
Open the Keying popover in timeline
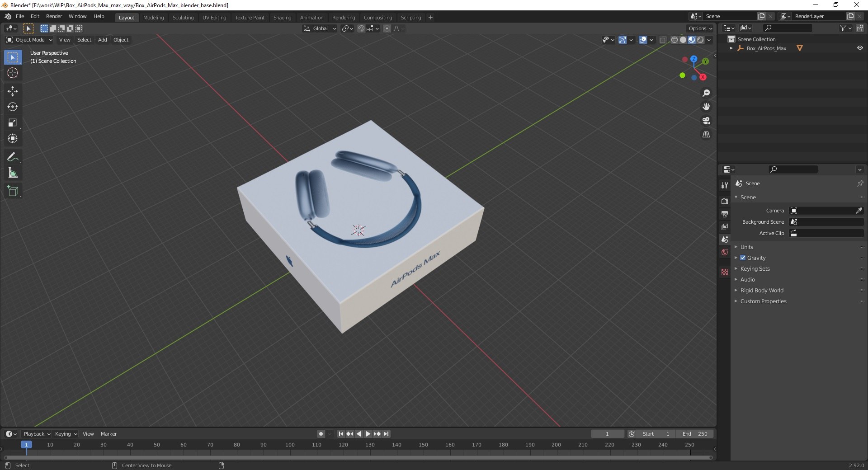coord(66,434)
